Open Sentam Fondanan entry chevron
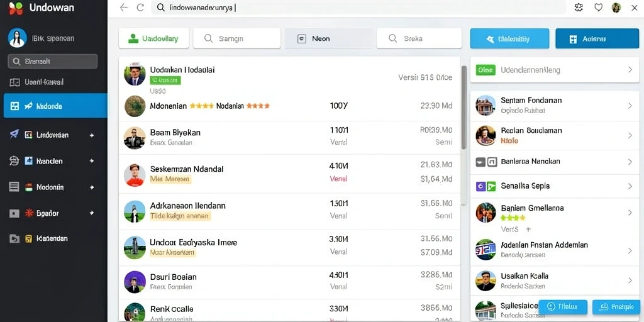The width and height of the screenshot is (644, 322). tap(630, 106)
